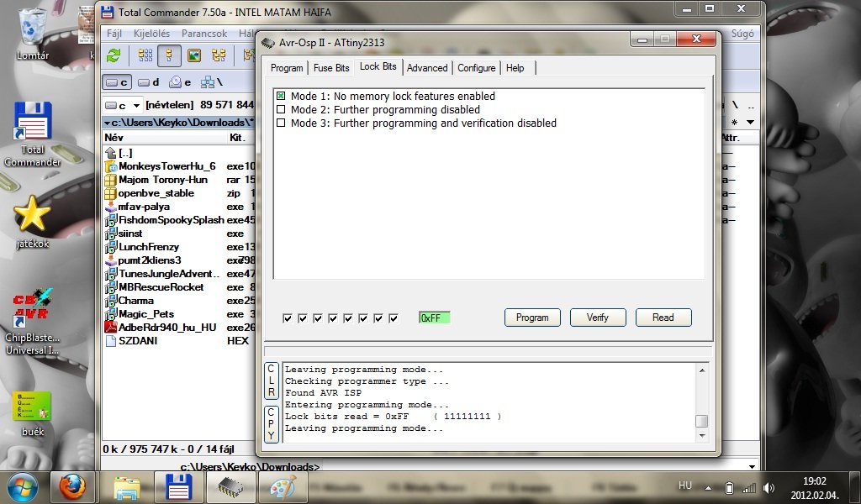Open CD drive e in drive bar
This screenshot has height=504, width=861.
click(x=180, y=82)
